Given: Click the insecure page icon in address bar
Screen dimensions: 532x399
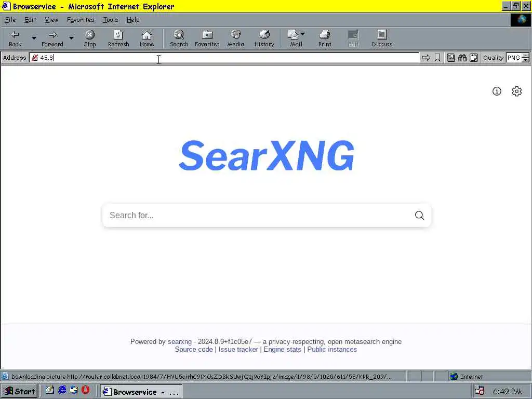Looking at the screenshot, I should (x=35, y=58).
